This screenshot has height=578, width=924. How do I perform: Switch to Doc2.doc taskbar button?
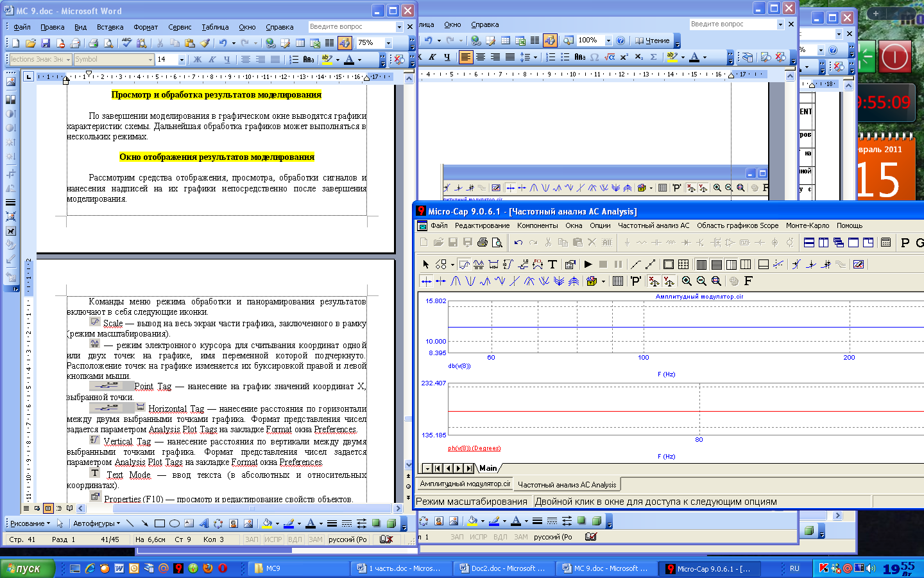503,568
